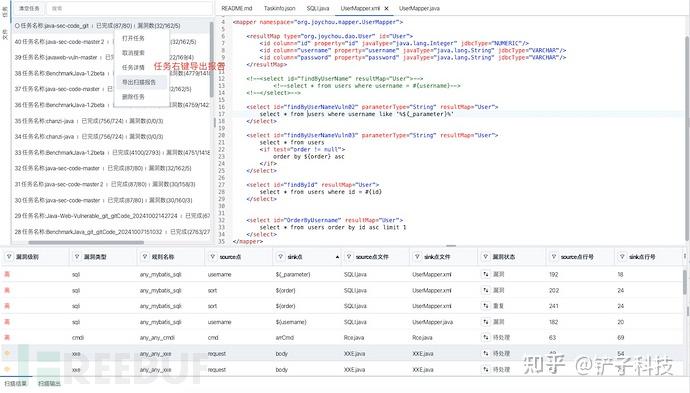
Task: Click status switch icon in source line 241 row
Action: (x=486, y=306)
